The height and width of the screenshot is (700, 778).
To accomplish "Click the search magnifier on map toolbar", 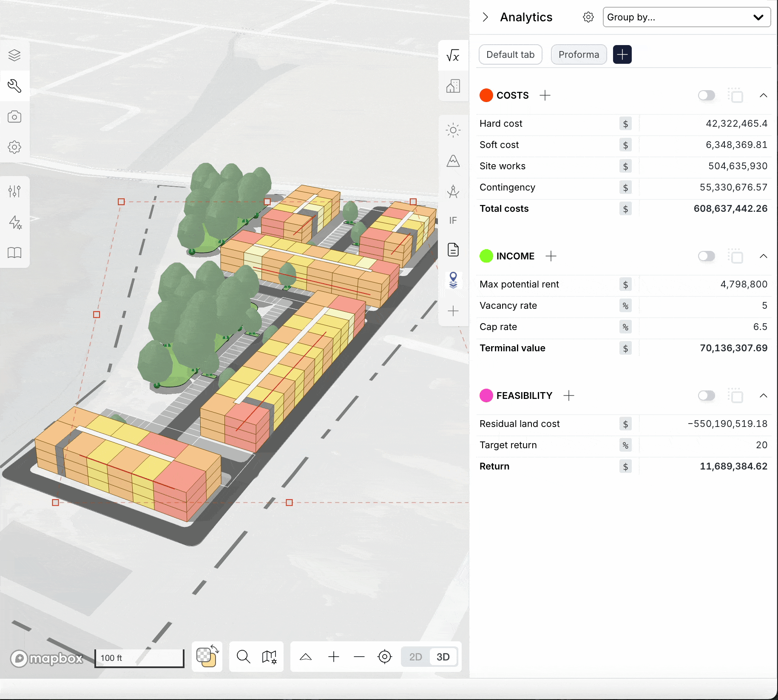I will [243, 657].
